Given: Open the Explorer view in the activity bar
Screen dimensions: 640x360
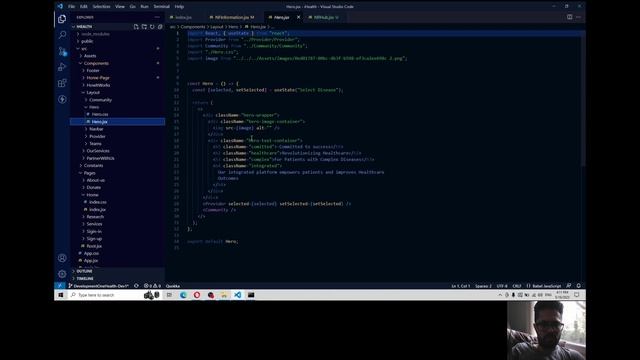Looking at the screenshot, I should 62,19.
